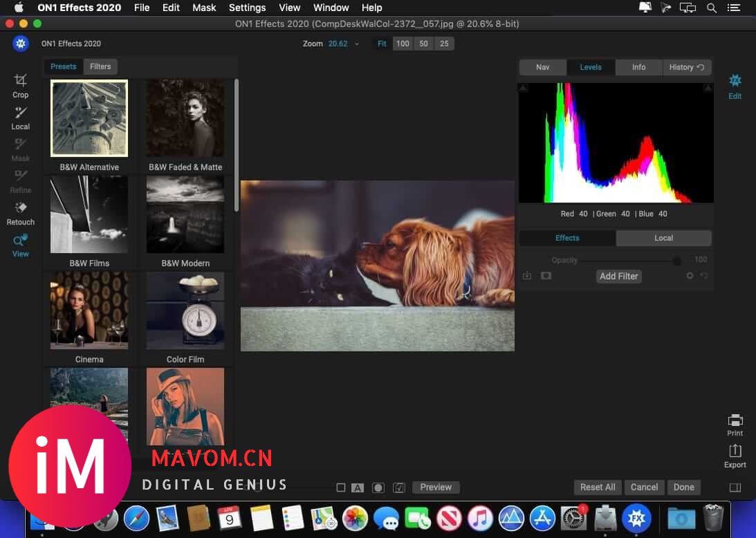Toggle the right panel visibility icon
Image resolution: width=756 pixels, height=538 pixels.
click(x=735, y=488)
